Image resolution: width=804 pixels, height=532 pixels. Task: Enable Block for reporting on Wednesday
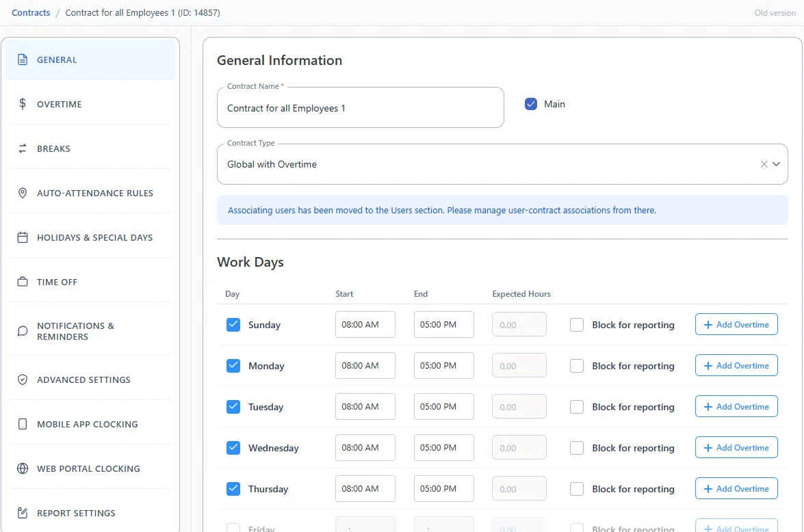click(577, 447)
